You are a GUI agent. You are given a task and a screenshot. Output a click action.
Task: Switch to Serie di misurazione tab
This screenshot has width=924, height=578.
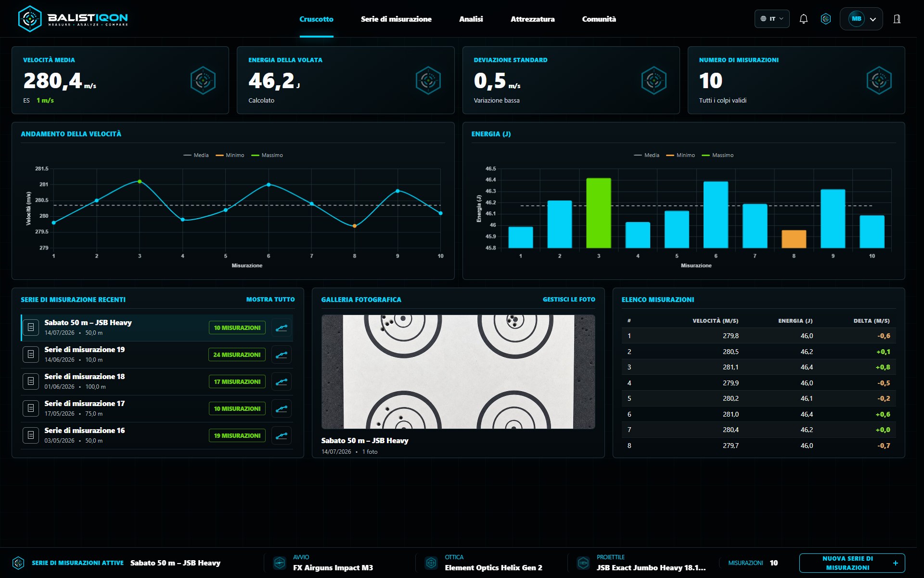[x=396, y=19]
